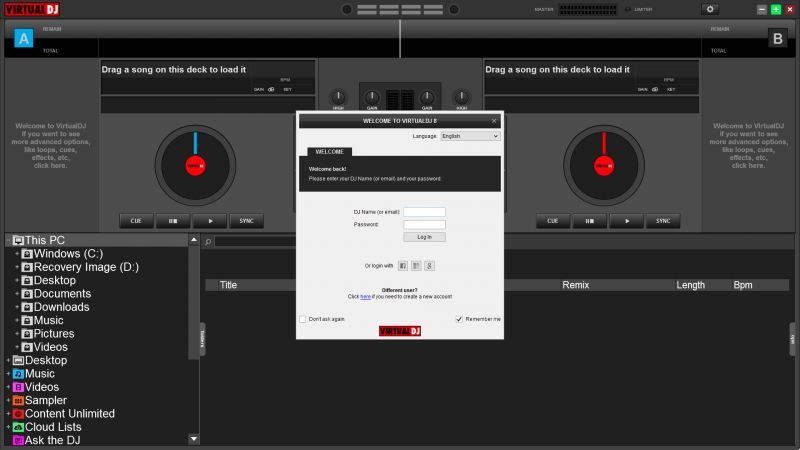Sort by the Title column header
This screenshot has height=450, width=800.
228,285
